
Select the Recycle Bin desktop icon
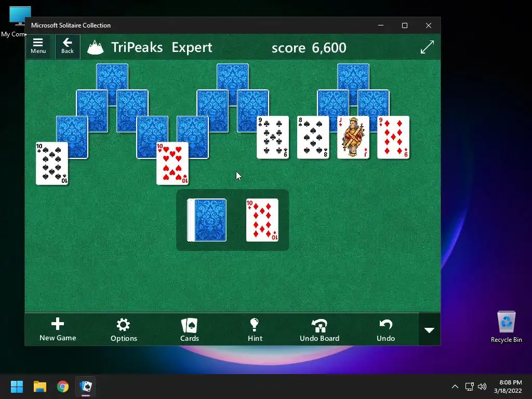tap(506, 327)
